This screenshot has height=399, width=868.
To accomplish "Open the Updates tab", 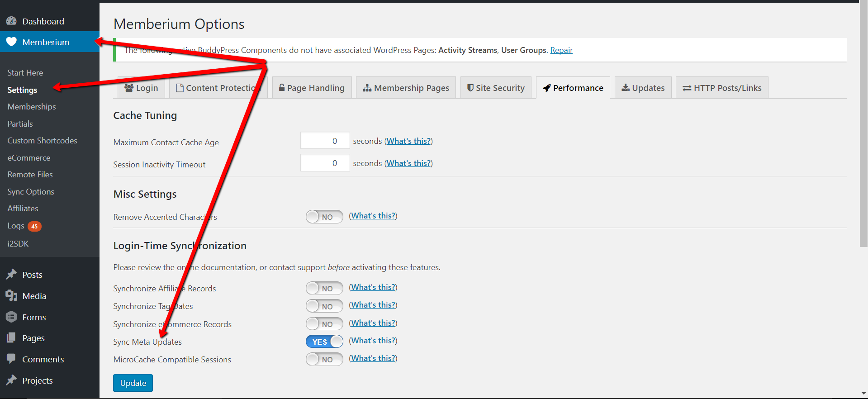I will 643,88.
